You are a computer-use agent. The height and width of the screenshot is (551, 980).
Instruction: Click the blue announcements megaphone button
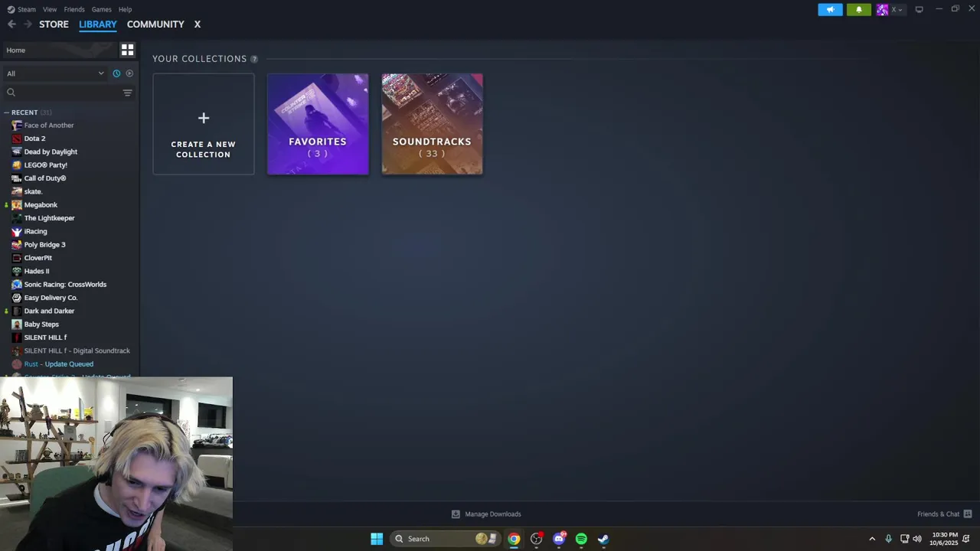click(830, 10)
